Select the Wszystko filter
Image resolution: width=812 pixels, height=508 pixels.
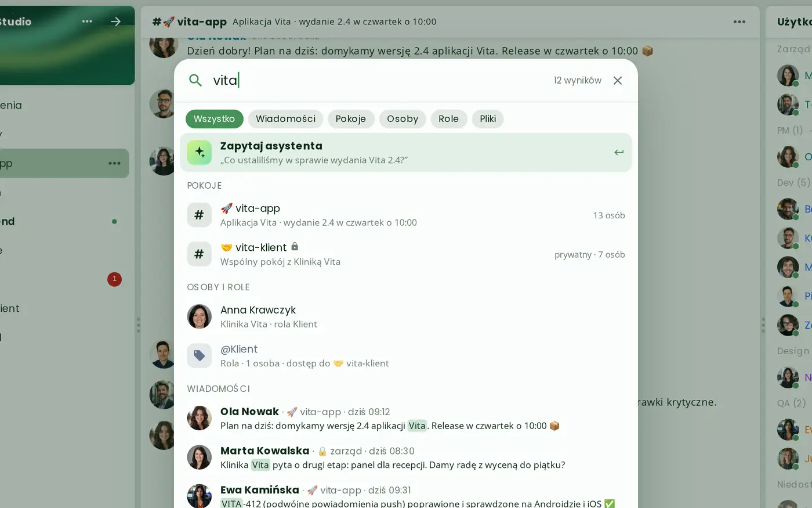(214, 119)
